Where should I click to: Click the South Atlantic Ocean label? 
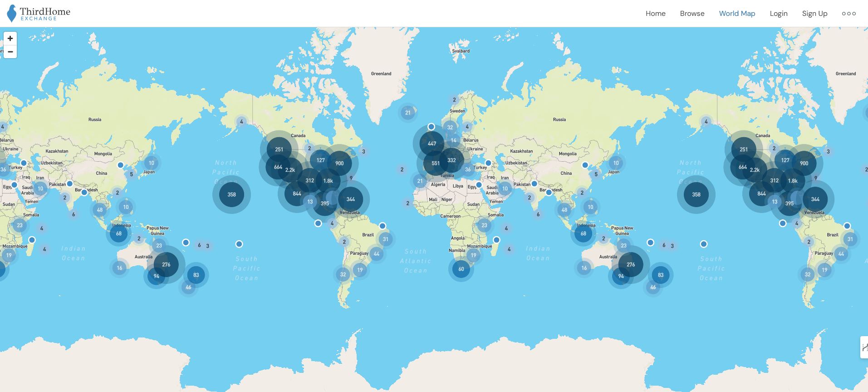[416, 261]
